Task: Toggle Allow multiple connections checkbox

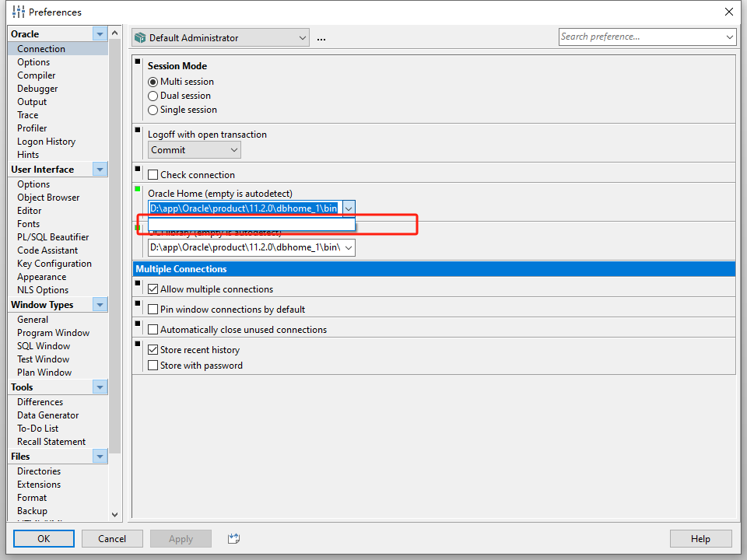Action: 153,289
